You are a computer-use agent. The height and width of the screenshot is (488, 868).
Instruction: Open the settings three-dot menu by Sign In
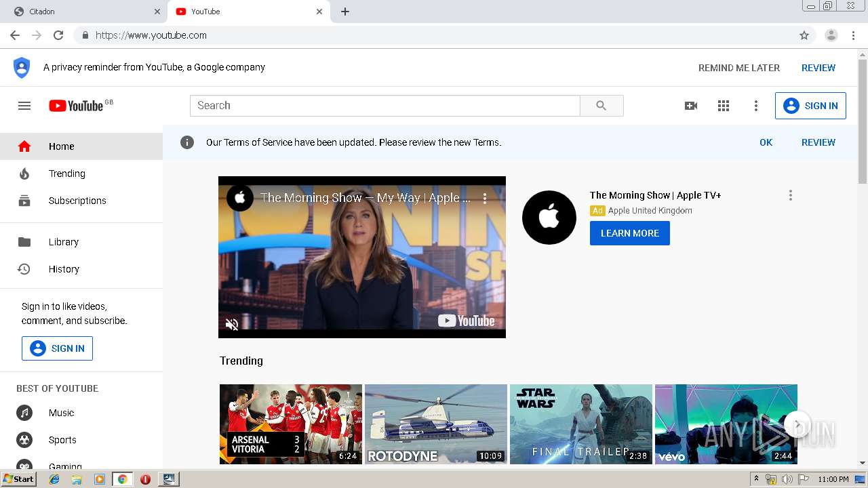(x=756, y=106)
